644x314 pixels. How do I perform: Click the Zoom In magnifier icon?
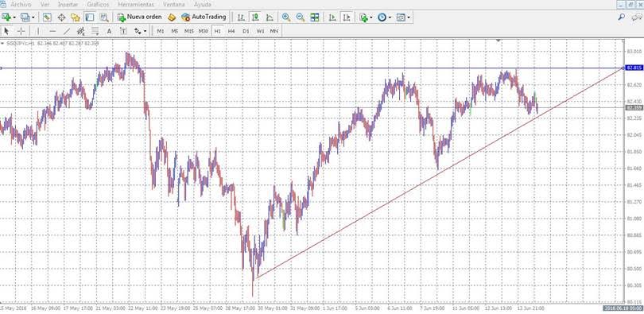286,17
